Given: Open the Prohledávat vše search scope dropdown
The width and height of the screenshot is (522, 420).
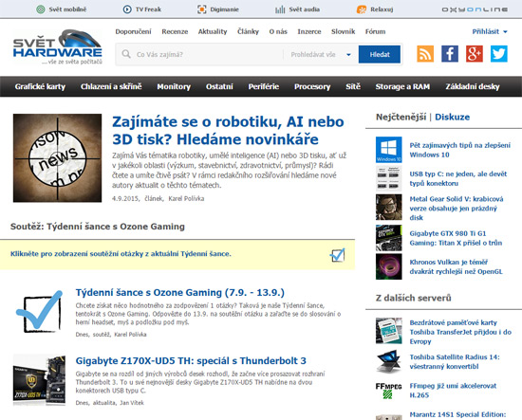Looking at the screenshot, I should tap(321, 54).
